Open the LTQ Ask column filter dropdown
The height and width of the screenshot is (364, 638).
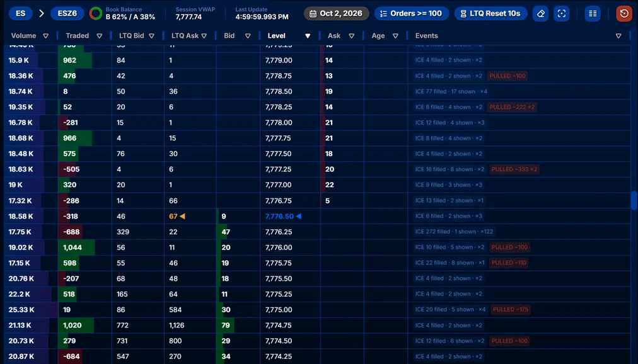(204, 36)
